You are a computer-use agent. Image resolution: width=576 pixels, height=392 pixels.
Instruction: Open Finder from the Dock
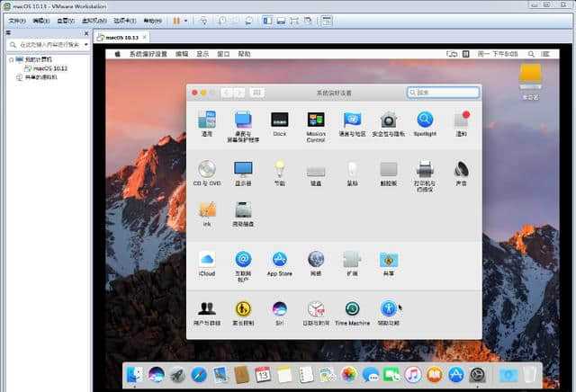[x=134, y=375]
